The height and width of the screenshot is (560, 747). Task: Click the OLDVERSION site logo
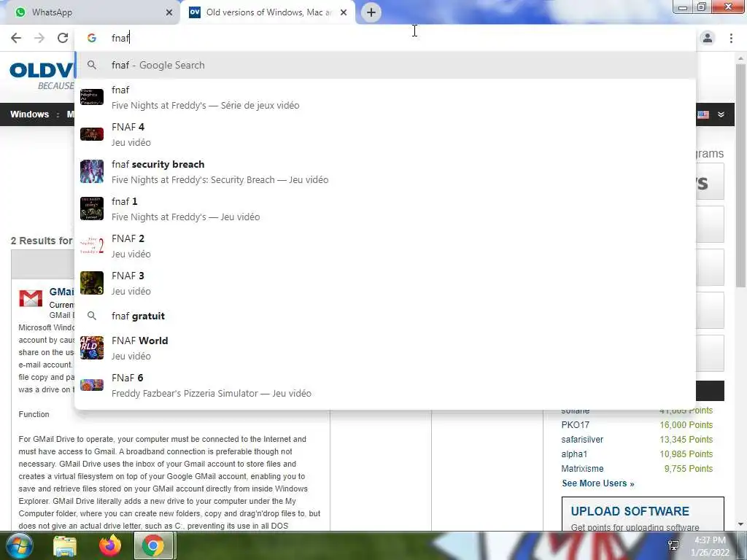pos(42,75)
